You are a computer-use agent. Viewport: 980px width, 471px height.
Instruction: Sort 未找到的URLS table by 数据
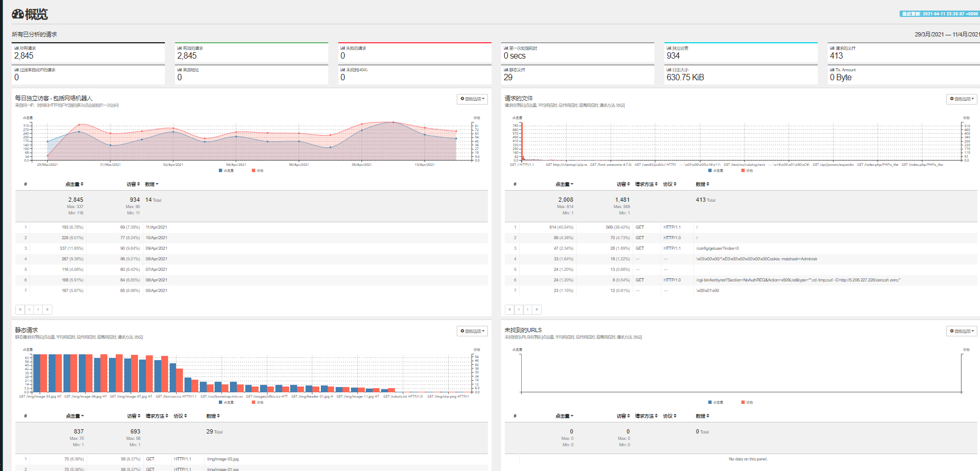point(702,416)
